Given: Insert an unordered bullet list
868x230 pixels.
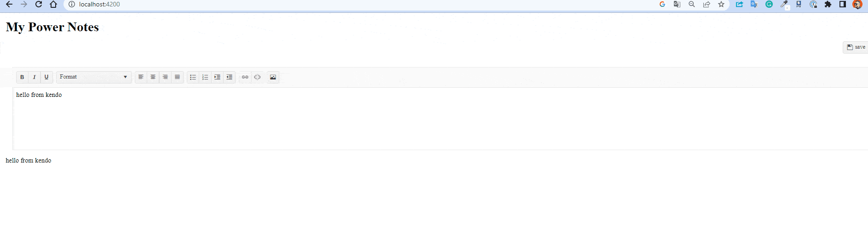Looking at the screenshot, I should [193, 77].
